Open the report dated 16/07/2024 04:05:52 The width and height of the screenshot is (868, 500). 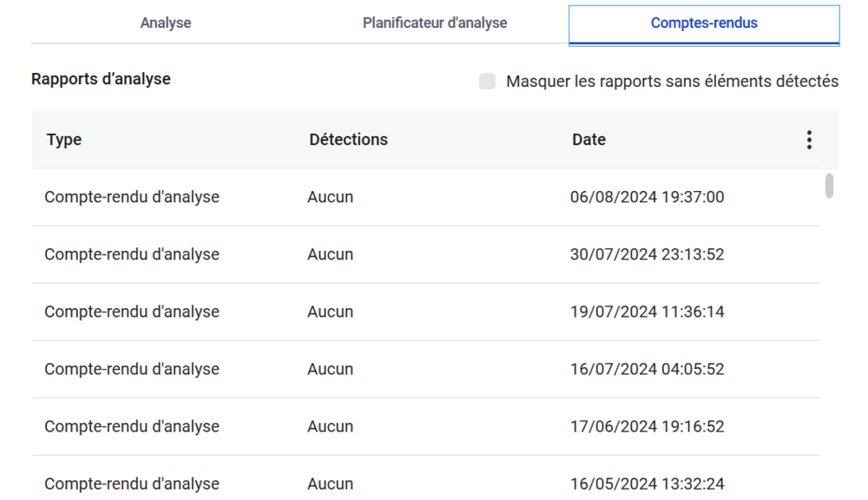click(x=647, y=369)
